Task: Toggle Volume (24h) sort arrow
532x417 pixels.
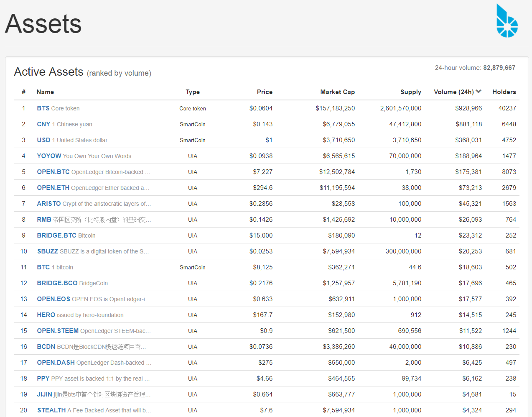Action: coord(479,92)
